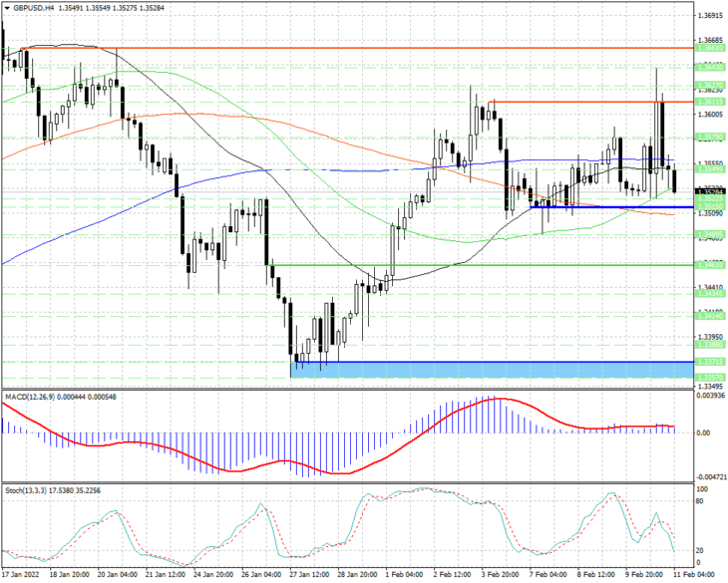Select the 1.34610 green level price tag
Image resolution: width=728 pixels, height=583 pixels.
pyautogui.click(x=710, y=265)
